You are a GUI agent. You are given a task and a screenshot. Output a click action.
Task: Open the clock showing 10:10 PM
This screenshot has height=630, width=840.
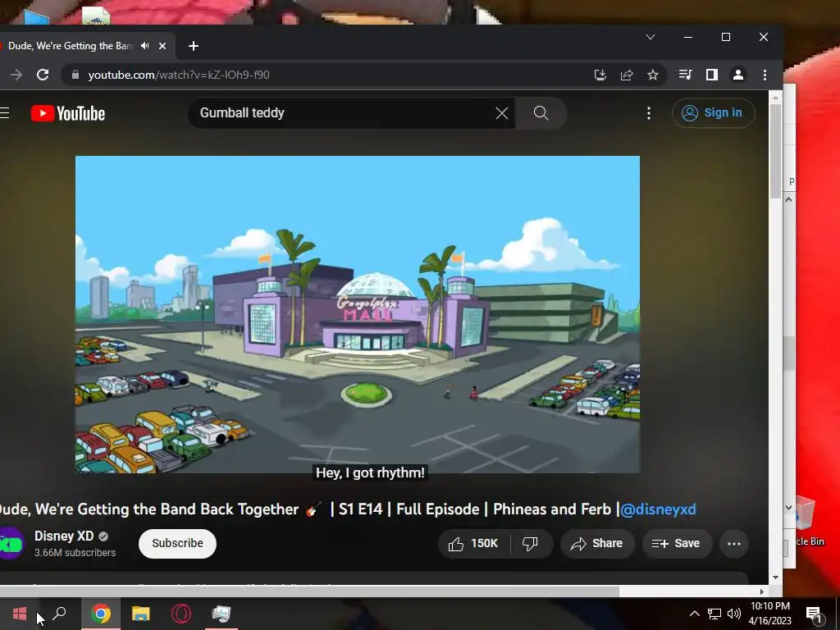[769, 614]
